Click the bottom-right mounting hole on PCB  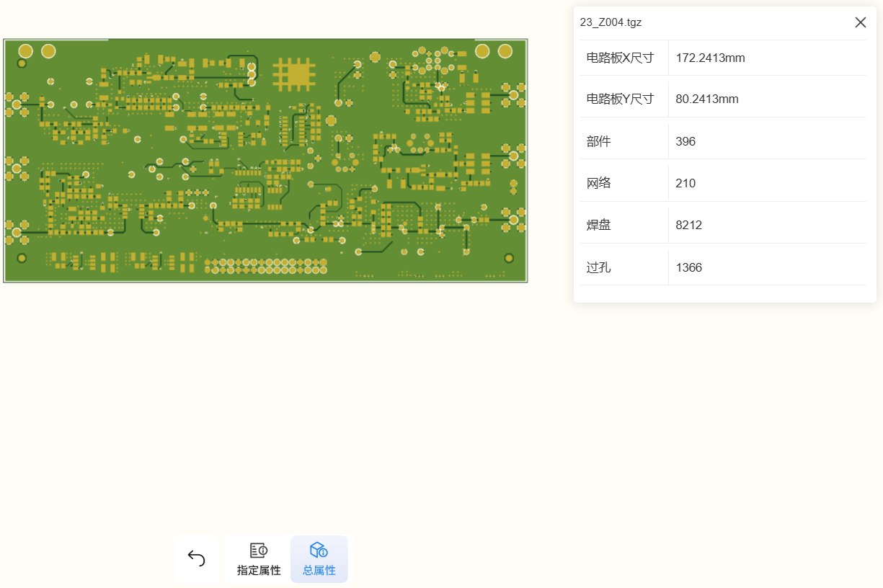(x=509, y=258)
